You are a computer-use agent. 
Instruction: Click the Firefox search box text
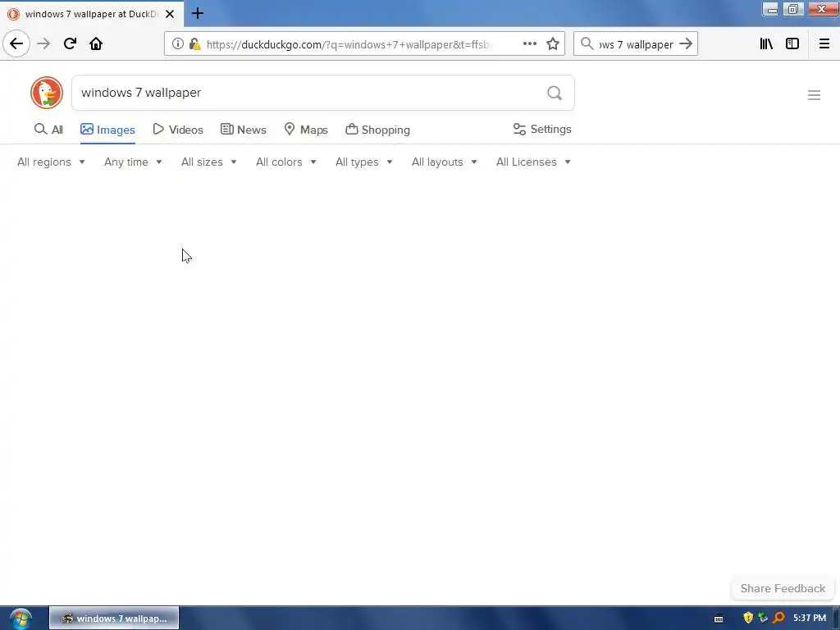(636, 44)
